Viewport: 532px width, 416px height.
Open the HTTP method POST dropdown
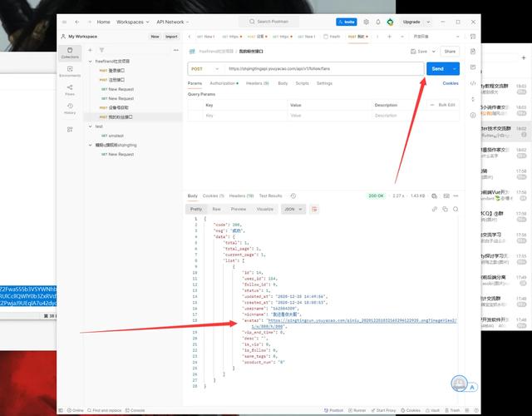tap(204, 69)
